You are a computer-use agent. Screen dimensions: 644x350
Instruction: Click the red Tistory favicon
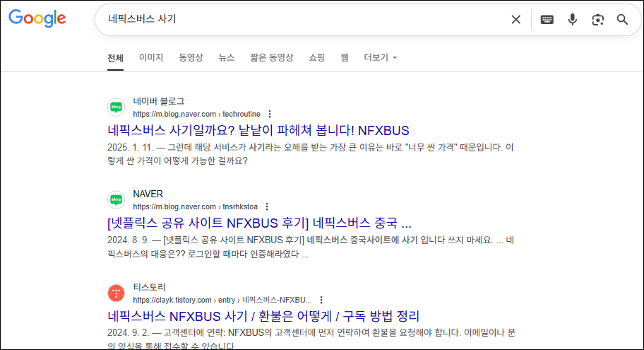[117, 293]
